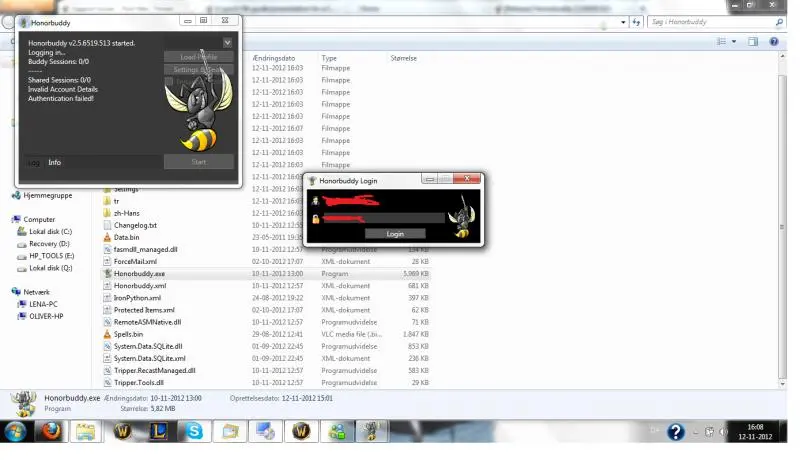Image resolution: width=800 pixels, height=460 pixels.
Task: Select the Honorbuddy.xml file name
Action: pyautogui.click(x=140, y=286)
